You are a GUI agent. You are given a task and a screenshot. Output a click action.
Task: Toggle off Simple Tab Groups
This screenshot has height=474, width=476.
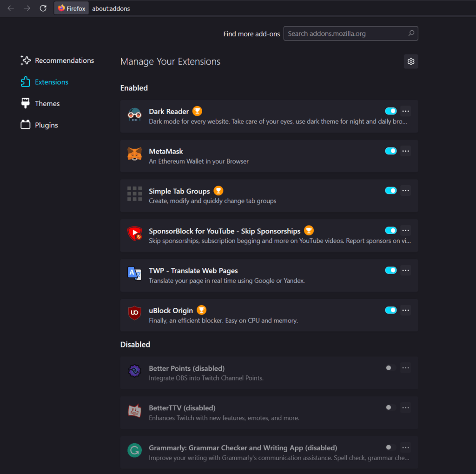click(390, 191)
